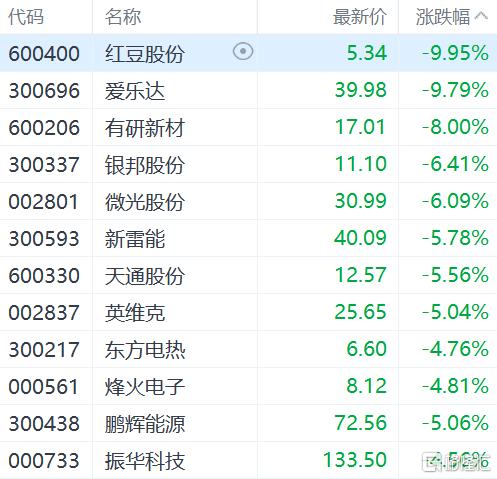Select stock code 600206
This screenshot has width=497, height=479.
(x=44, y=128)
